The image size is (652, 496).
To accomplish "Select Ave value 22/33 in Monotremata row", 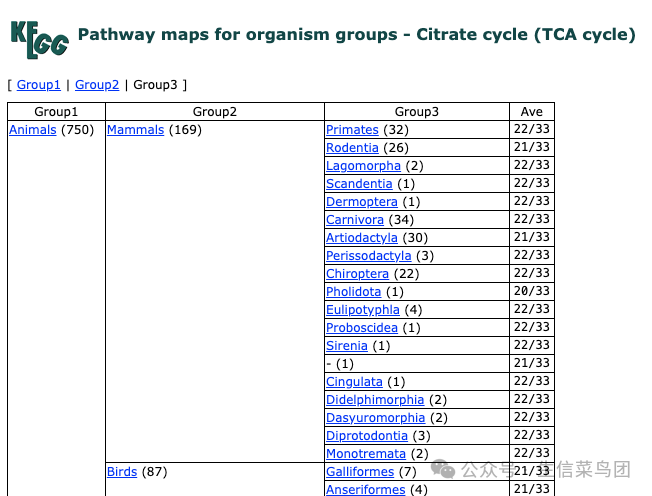I will 532,453.
